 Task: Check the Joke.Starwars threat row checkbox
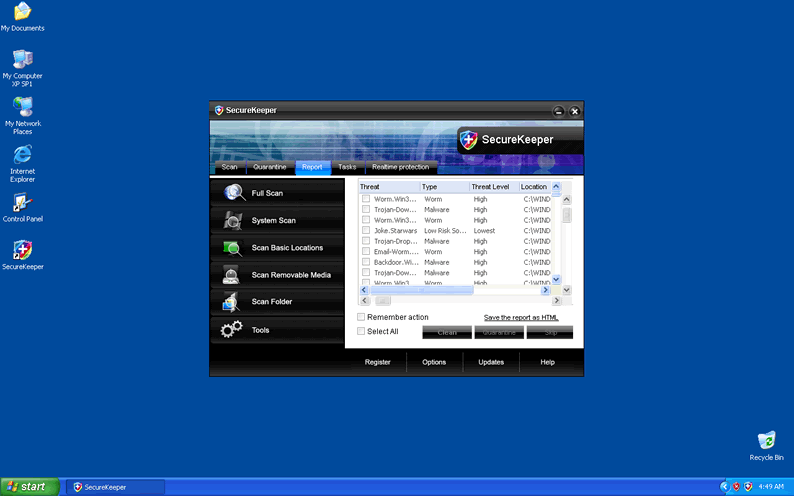(366, 231)
